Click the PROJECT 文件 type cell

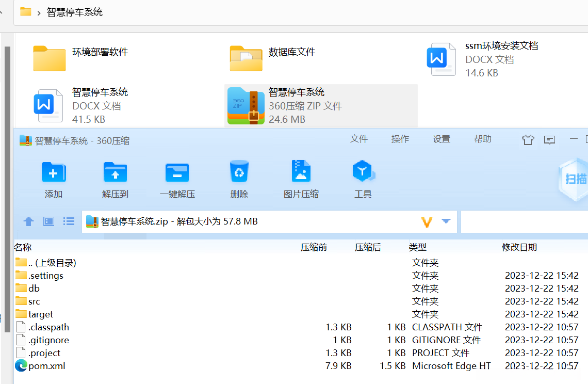click(x=440, y=353)
